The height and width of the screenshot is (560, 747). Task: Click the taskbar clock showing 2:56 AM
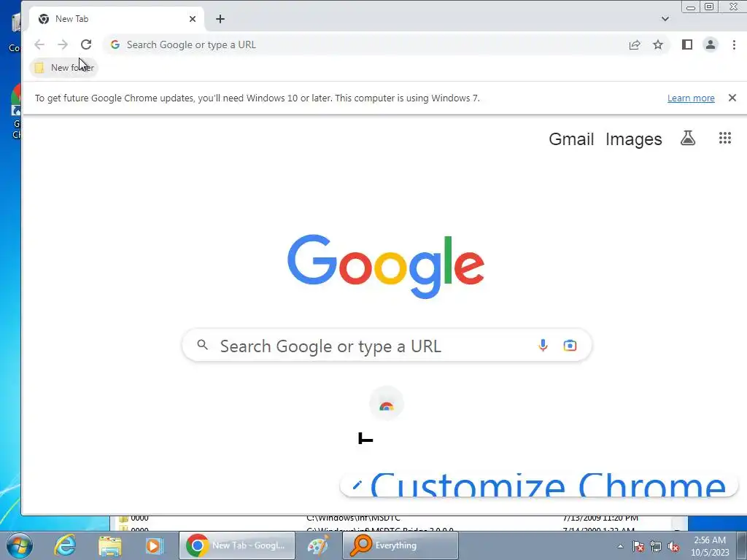click(x=710, y=546)
